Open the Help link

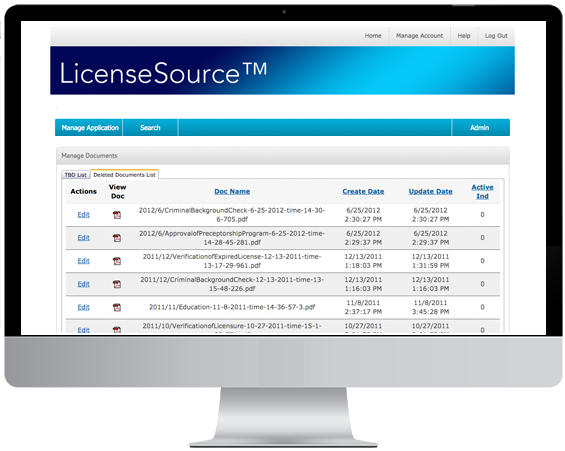click(x=464, y=36)
